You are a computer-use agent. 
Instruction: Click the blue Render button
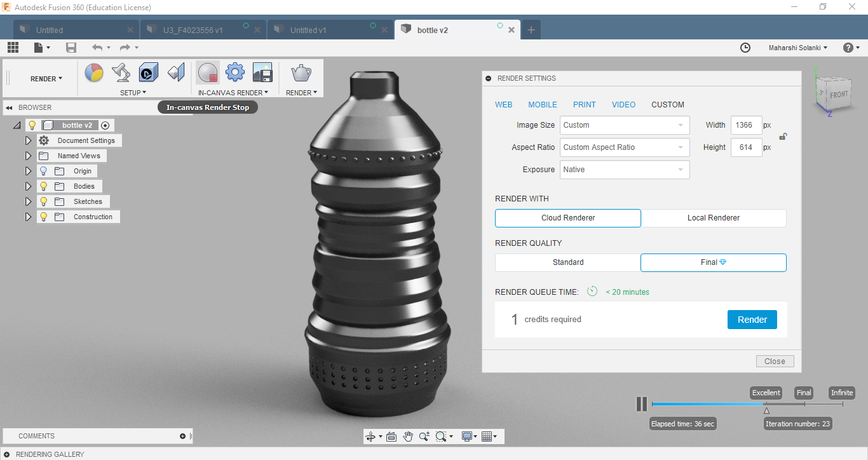pos(752,320)
